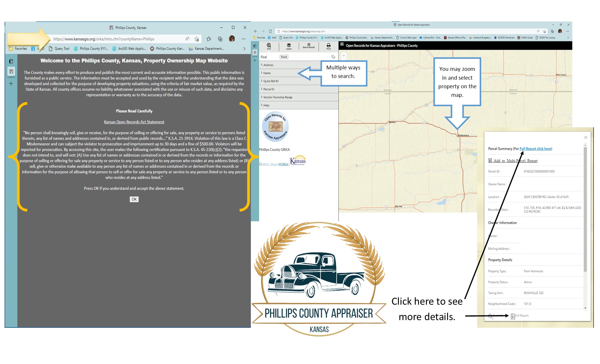Click PORKA link below logo
The height and width of the screenshot is (364, 600).
(x=283, y=164)
